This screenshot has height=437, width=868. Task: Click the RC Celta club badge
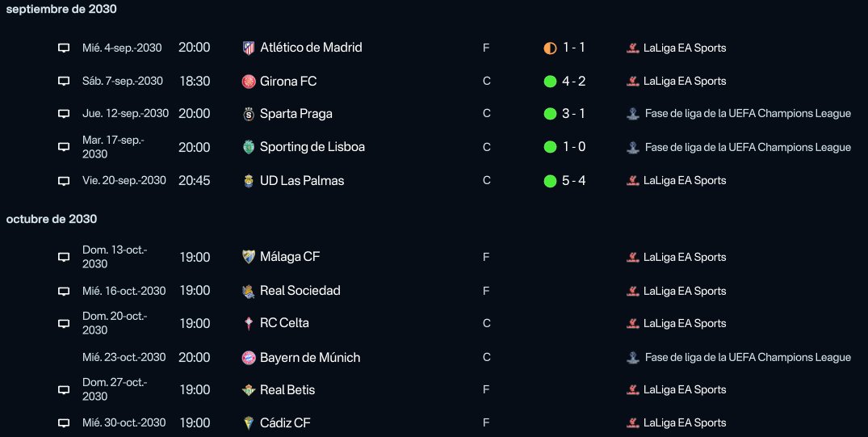click(249, 323)
